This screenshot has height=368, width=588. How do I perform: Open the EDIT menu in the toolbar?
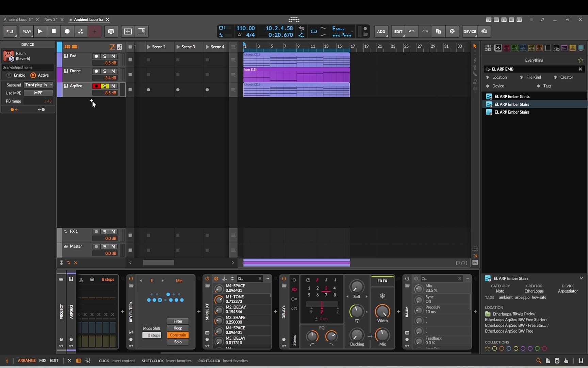[398, 31]
